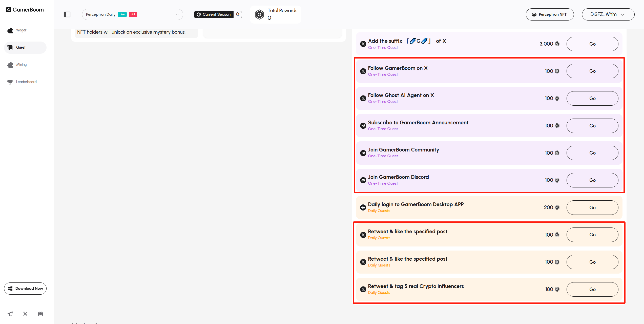Open the Perceptron NFT page
Image resolution: width=644 pixels, height=324 pixels.
pos(550,14)
